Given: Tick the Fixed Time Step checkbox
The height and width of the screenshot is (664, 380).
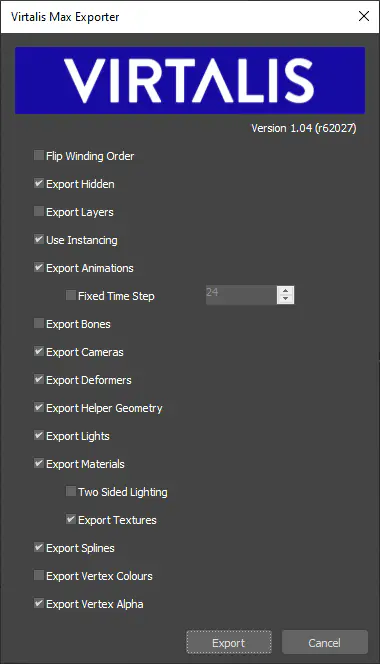Looking at the screenshot, I should click(71, 295).
